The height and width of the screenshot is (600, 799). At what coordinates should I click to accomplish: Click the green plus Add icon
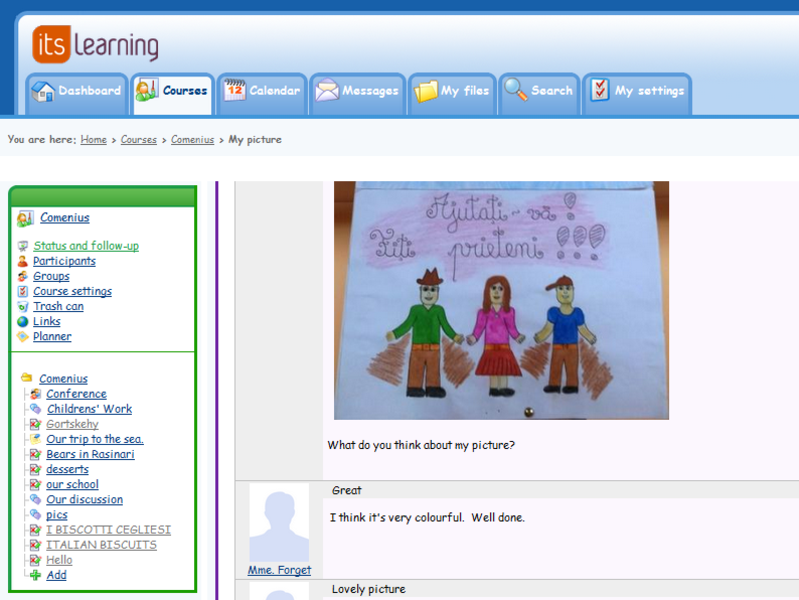(35, 575)
